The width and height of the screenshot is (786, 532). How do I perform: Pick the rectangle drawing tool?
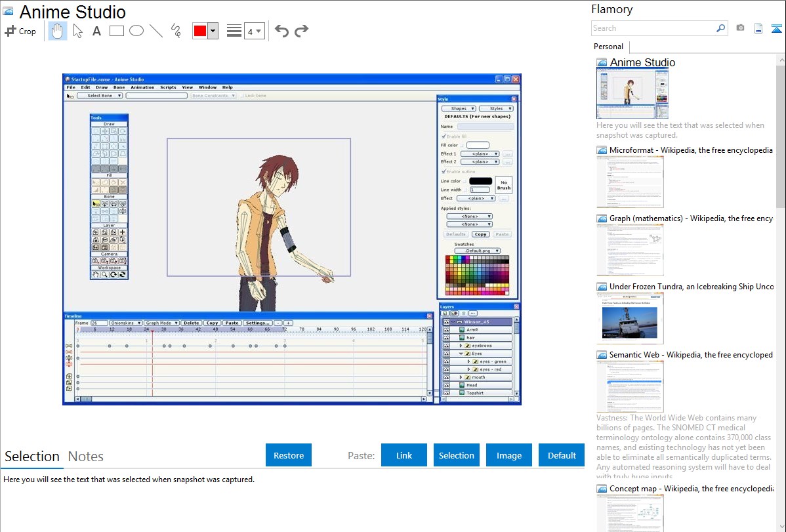[x=116, y=31]
